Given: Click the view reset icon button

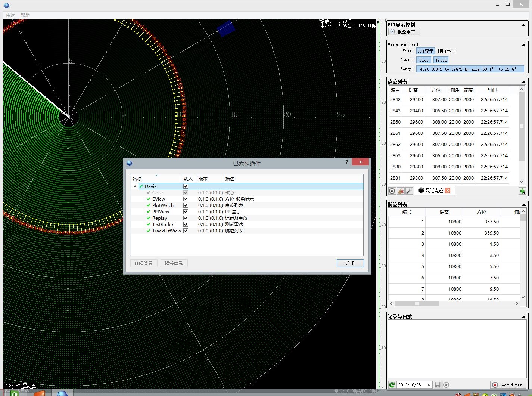Looking at the screenshot, I should [393, 32].
